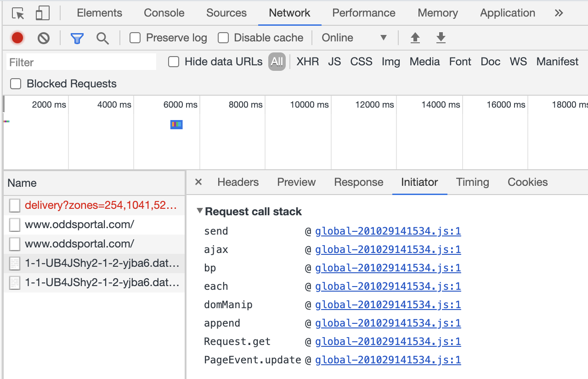Image resolution: width=588 pixels, height=379 pixels.
Task: Open the Timing tab
Action: coord(473,182)
